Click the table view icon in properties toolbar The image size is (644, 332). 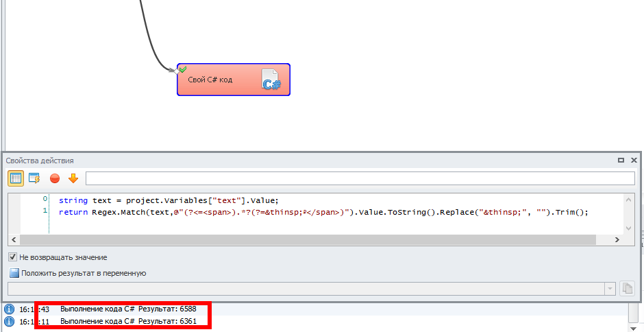[x=16, y=178]
